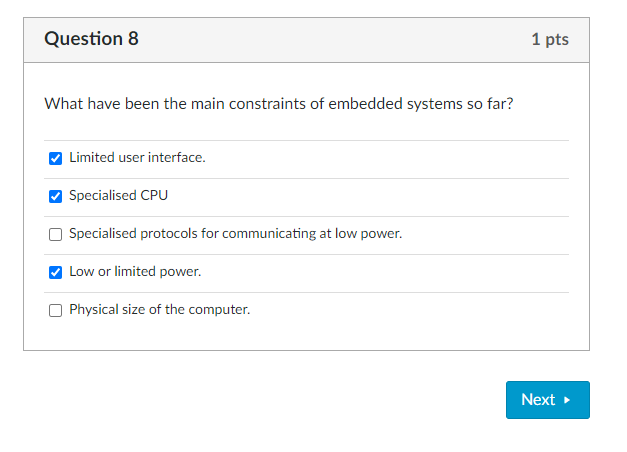This screenshot has width=627, height=452.
Task: Choose the 'Physical size of the computer.' label
Action: (159, 310)
